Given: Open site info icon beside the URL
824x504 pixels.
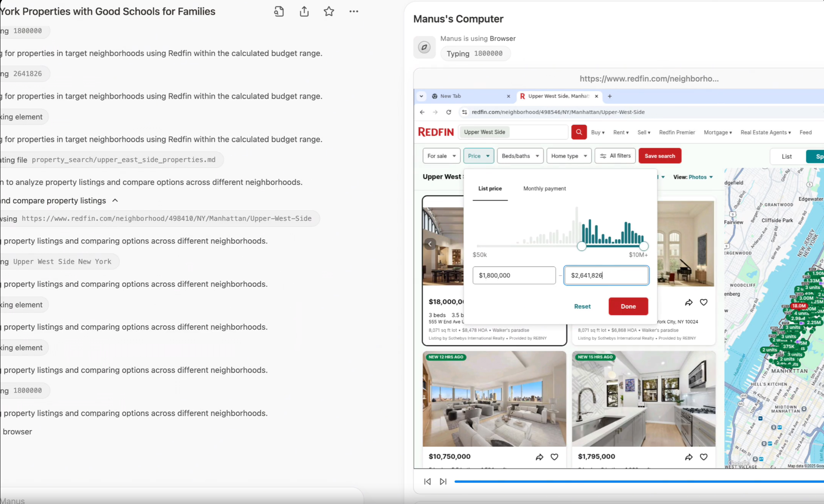Looking at the screenshot, I should coord(464,112).
